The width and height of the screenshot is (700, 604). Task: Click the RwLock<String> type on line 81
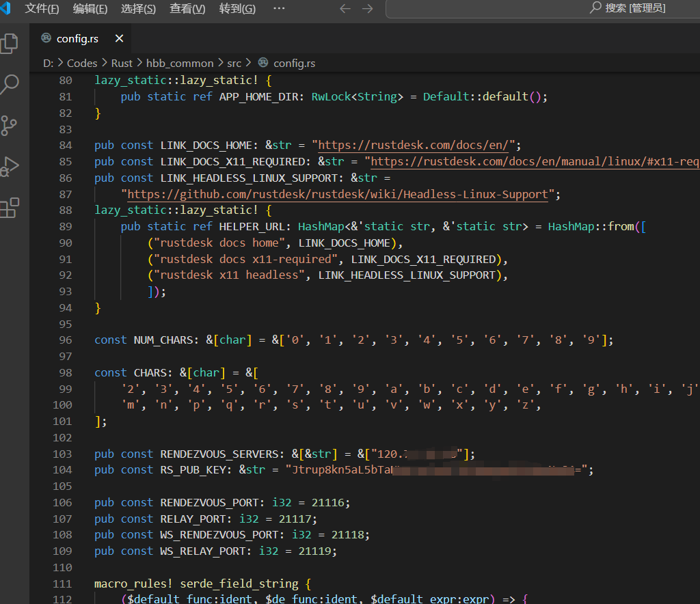click(x=357, y=97)
